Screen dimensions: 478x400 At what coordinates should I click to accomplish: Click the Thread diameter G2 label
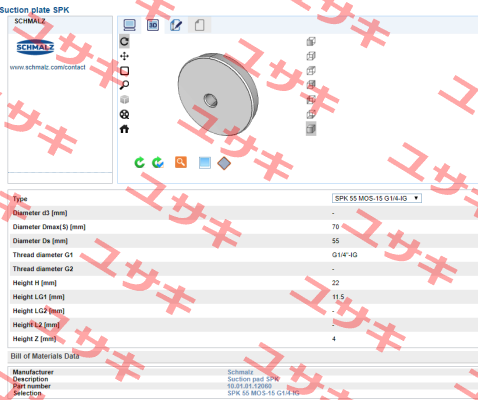(43, 269)
